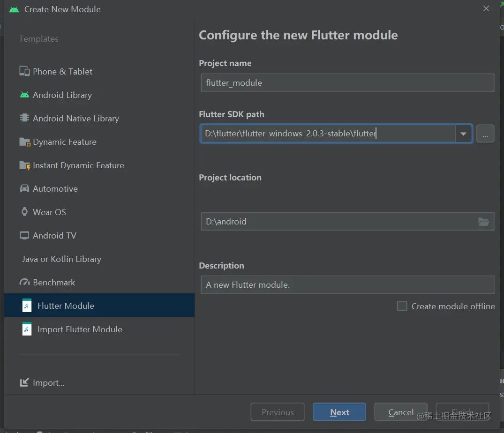Click the Flutter Module template icon
504x433 pixels.
click(x=26, y=305)
